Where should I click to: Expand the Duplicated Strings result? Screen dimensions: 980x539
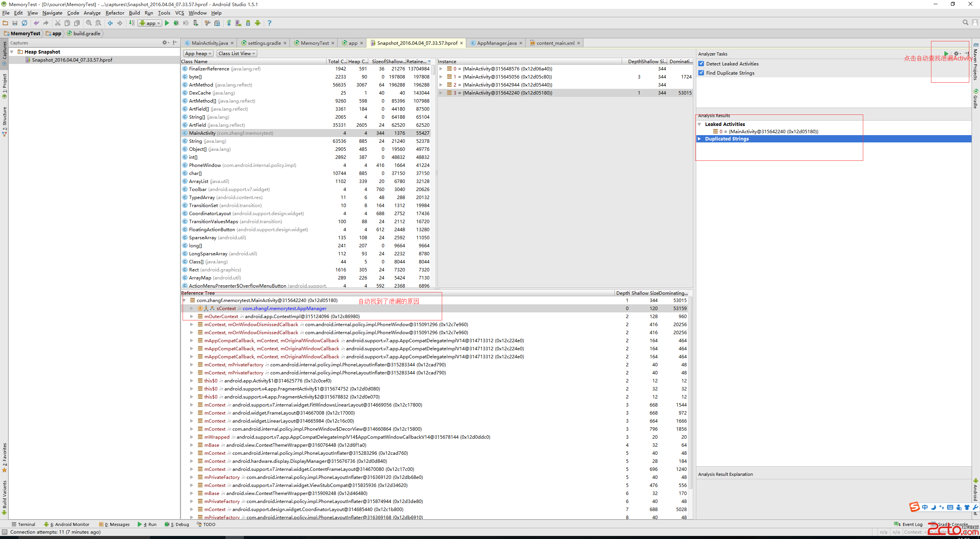[699, 139]
